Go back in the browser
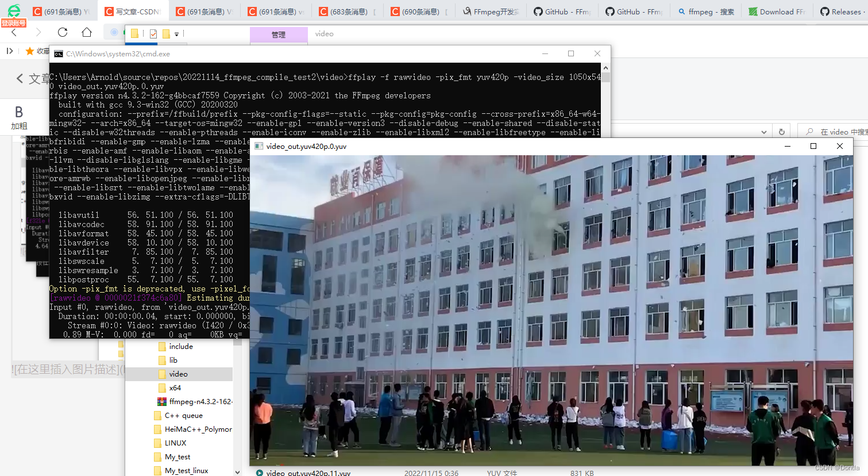 click(x=14, y=32)
